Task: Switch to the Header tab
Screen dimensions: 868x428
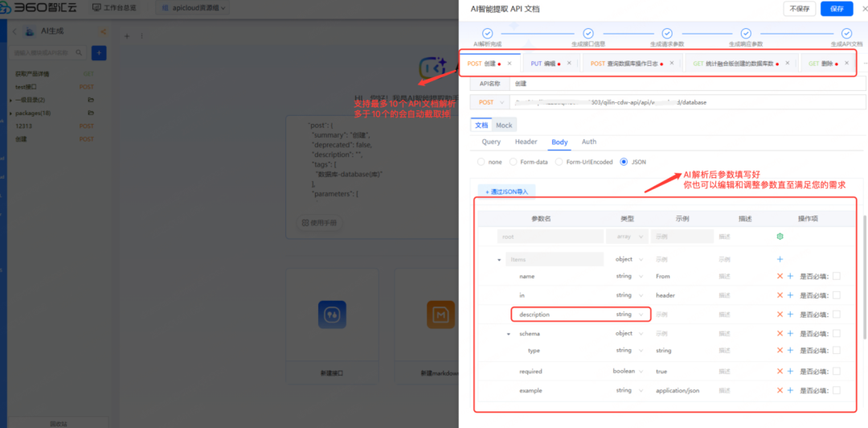Action: (x=526, y=142)
